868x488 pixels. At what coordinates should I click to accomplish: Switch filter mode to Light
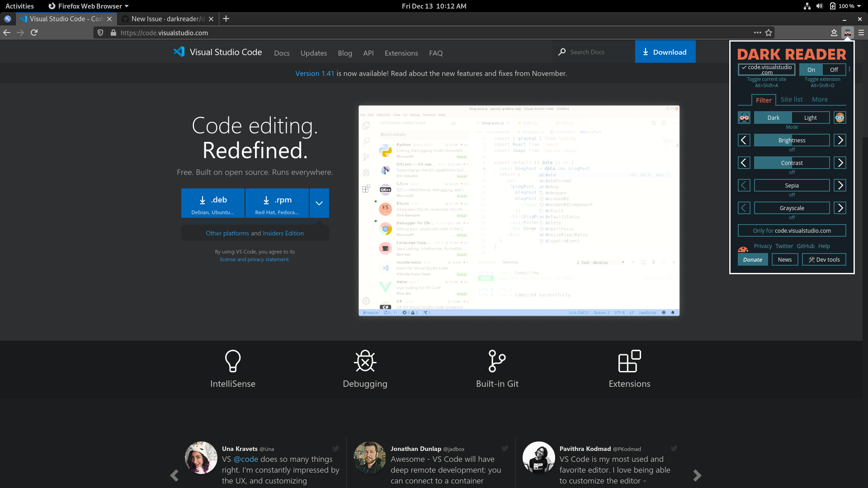(811, 117)
